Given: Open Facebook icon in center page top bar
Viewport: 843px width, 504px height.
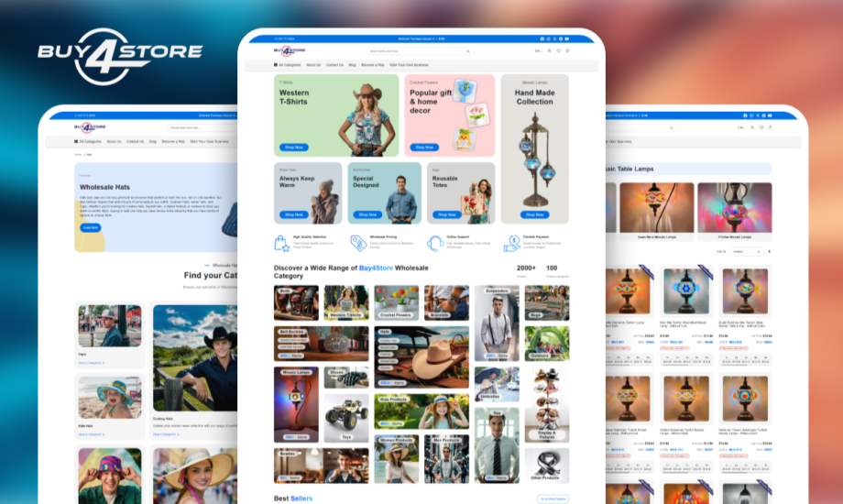Looking at the screenshot, I should pyautogui.click(x=542, y=38).
